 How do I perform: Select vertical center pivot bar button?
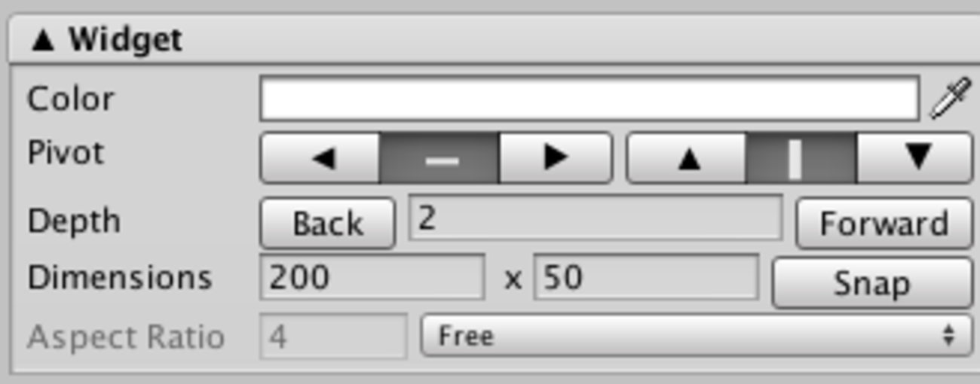coord(801,157)
